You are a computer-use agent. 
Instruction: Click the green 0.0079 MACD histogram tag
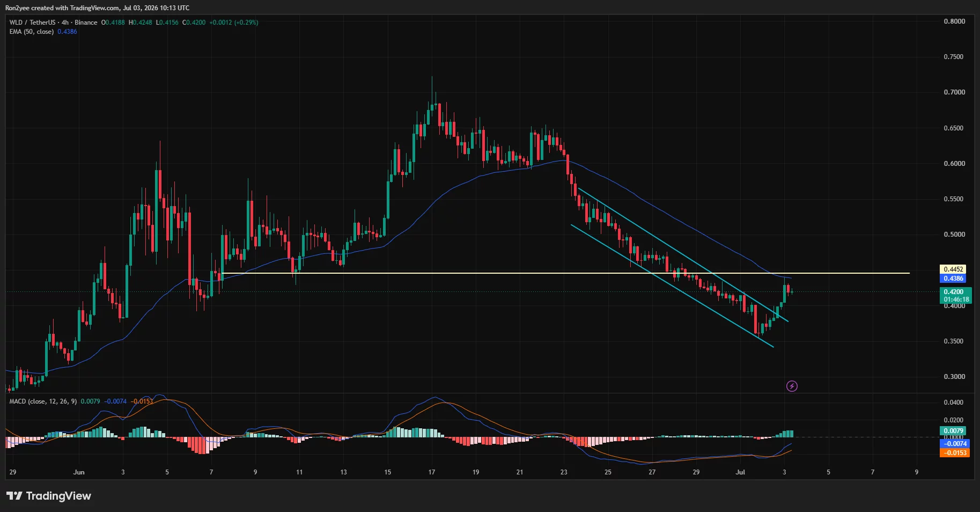pyautogui.click(x=954, y=431)
